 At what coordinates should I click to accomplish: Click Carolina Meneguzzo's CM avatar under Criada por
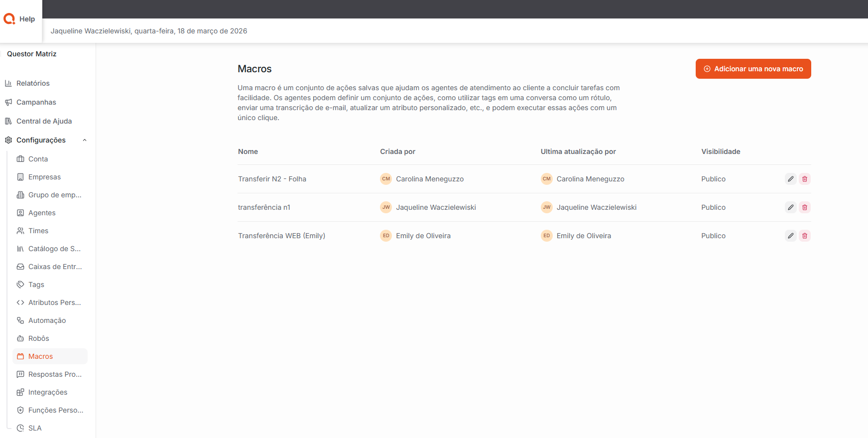[386, 179]
